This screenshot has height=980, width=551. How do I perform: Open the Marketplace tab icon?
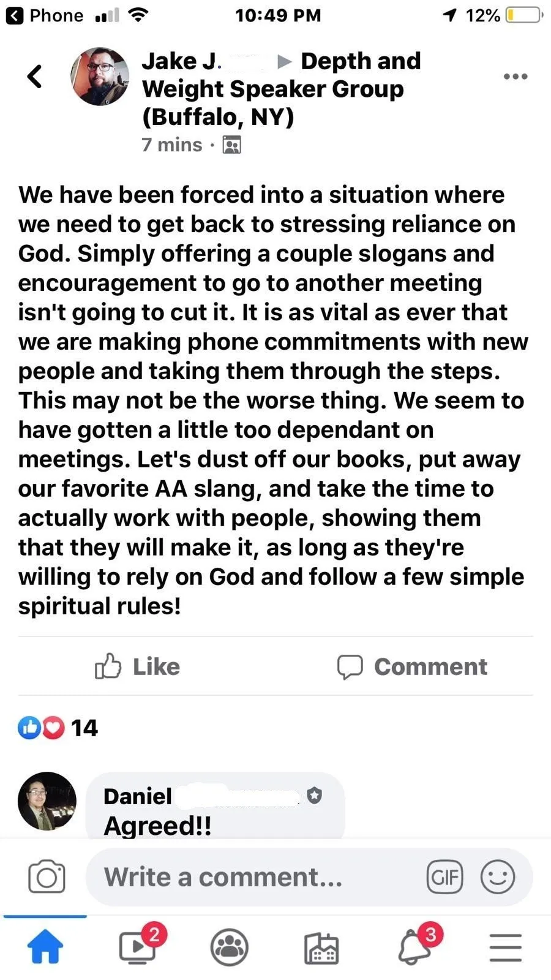pos(321,947)
